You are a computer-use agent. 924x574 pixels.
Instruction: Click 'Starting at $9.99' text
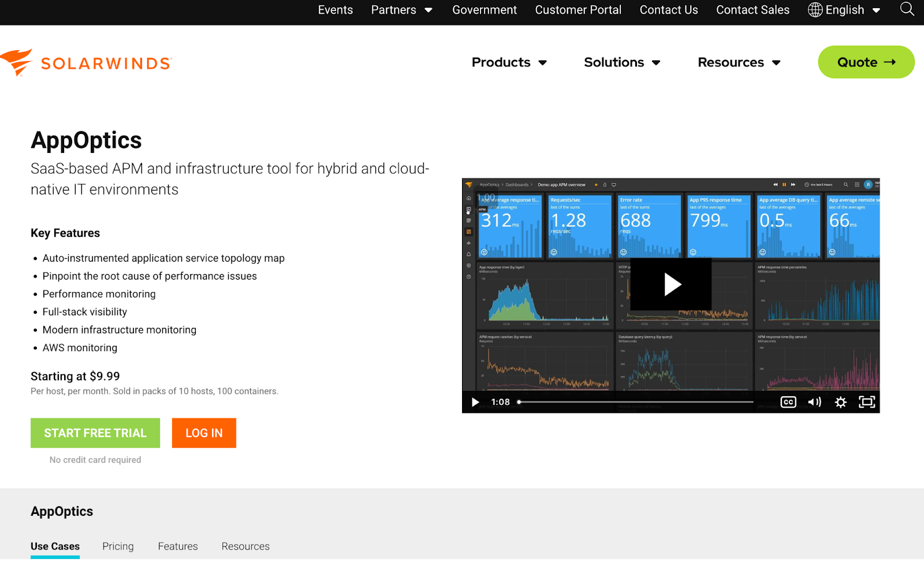[x=75, y=377]
